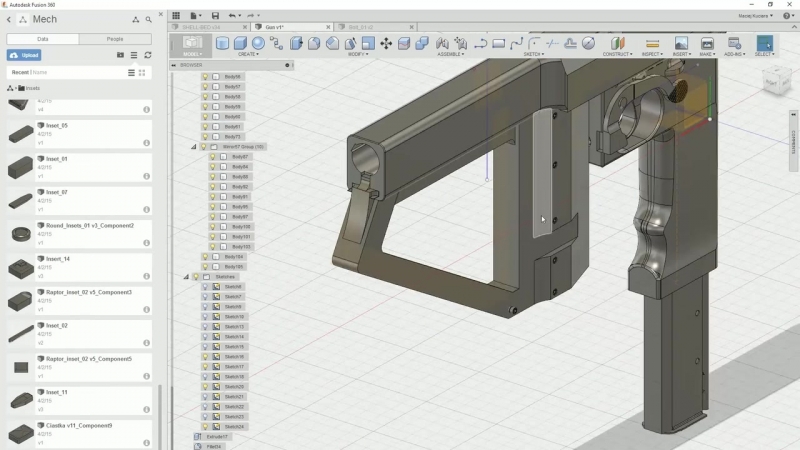Switch to the People tab
Viewport: 800px width, 450px height.
click(115, 39)
